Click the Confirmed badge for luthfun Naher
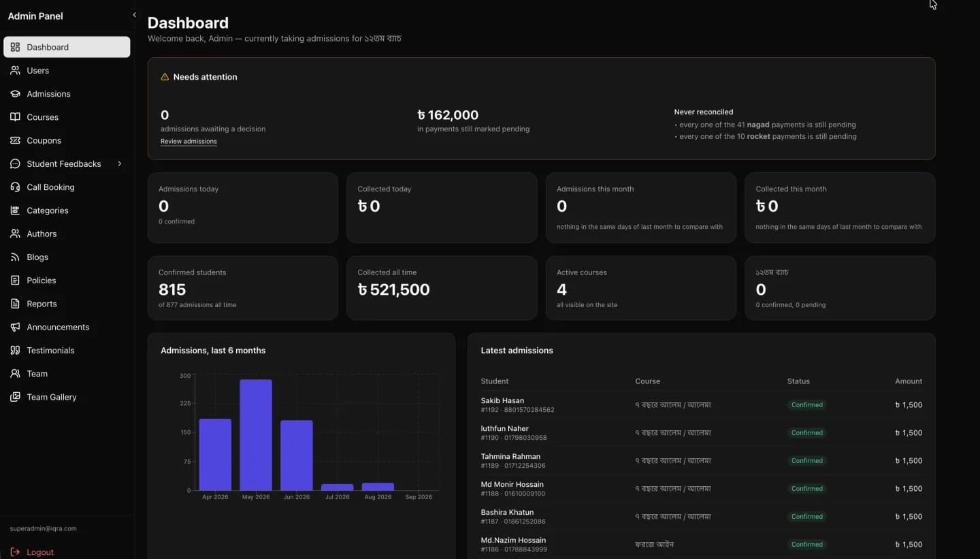The image size is (980, 559). [807, 433]
